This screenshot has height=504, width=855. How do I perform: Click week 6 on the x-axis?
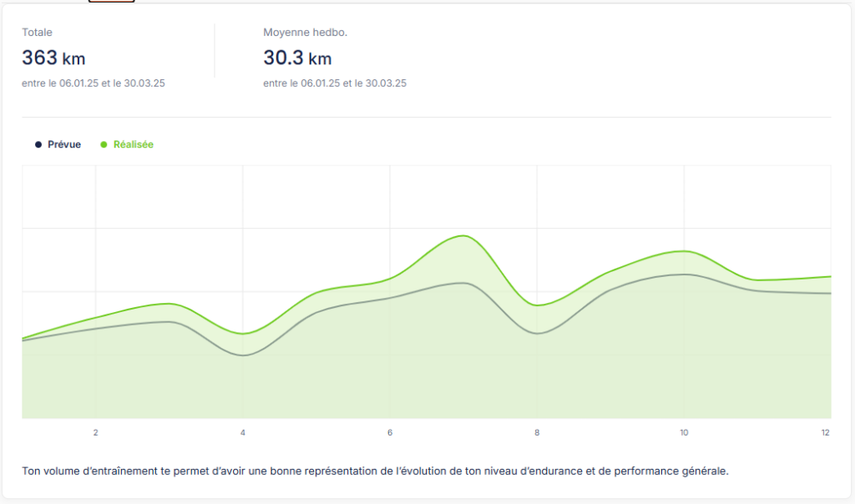(x=390, y=432)
